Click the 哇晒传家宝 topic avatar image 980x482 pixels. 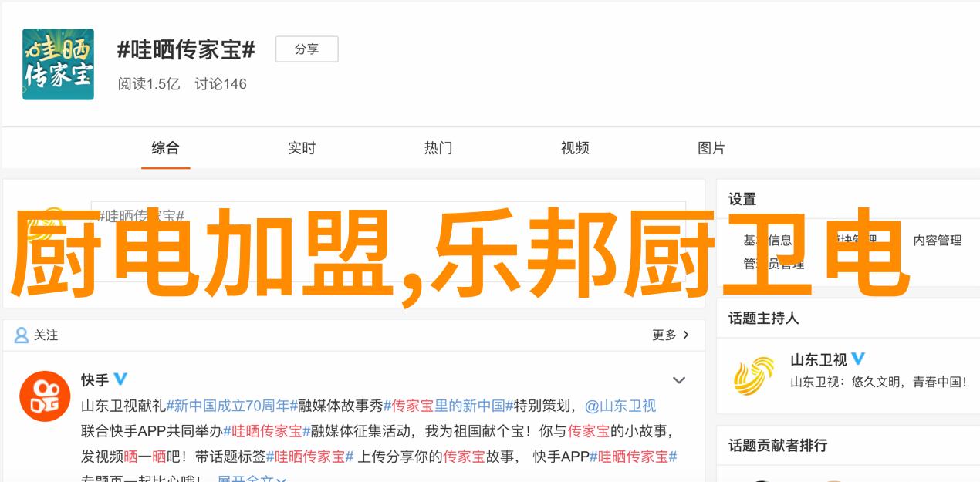(x=58, y=64)
